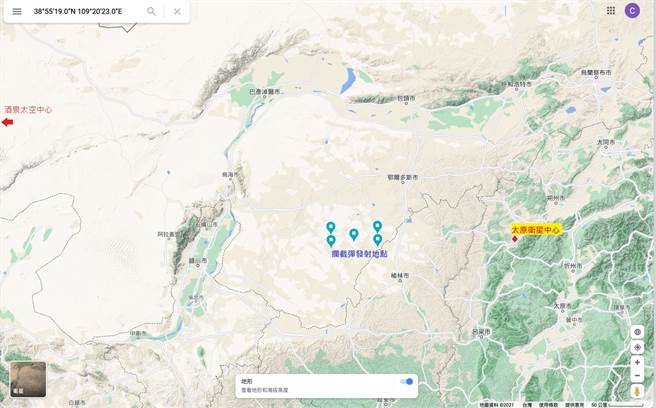Open the purple account avatar
Viewport: 656px width, 408px height.
tap(632, 10)
